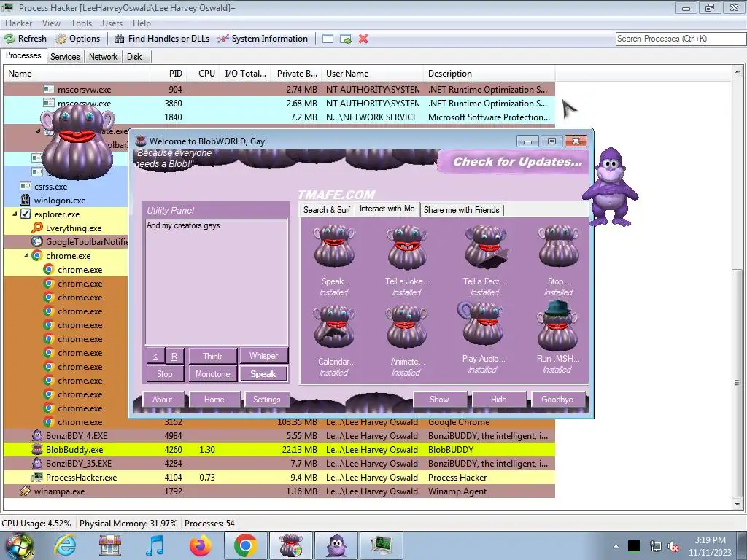Switch to Share me with Friends tab
Image resolution: width=747 pixels, height=560 pixels.
[x=461, y=210]
